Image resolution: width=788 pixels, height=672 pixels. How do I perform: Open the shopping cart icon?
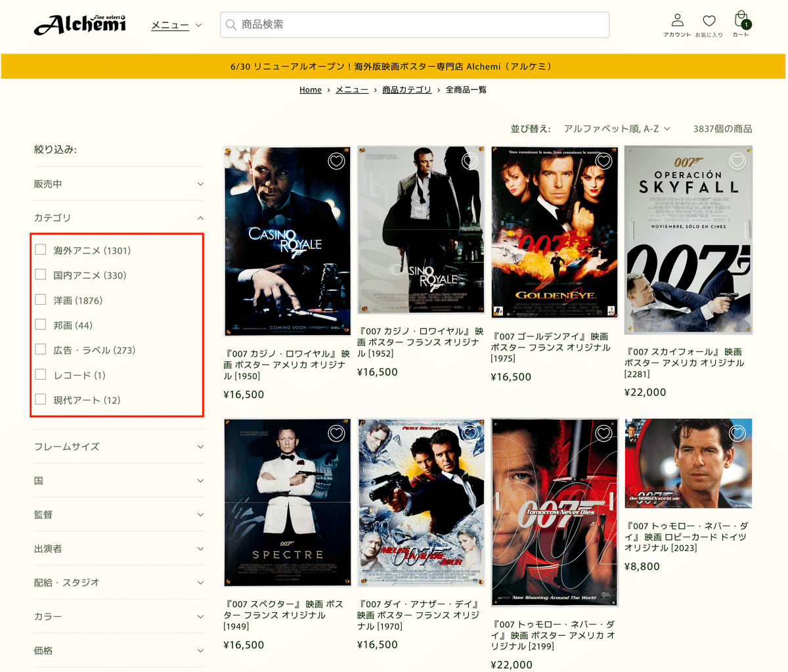pyautogui.click(x=741, y=20)
